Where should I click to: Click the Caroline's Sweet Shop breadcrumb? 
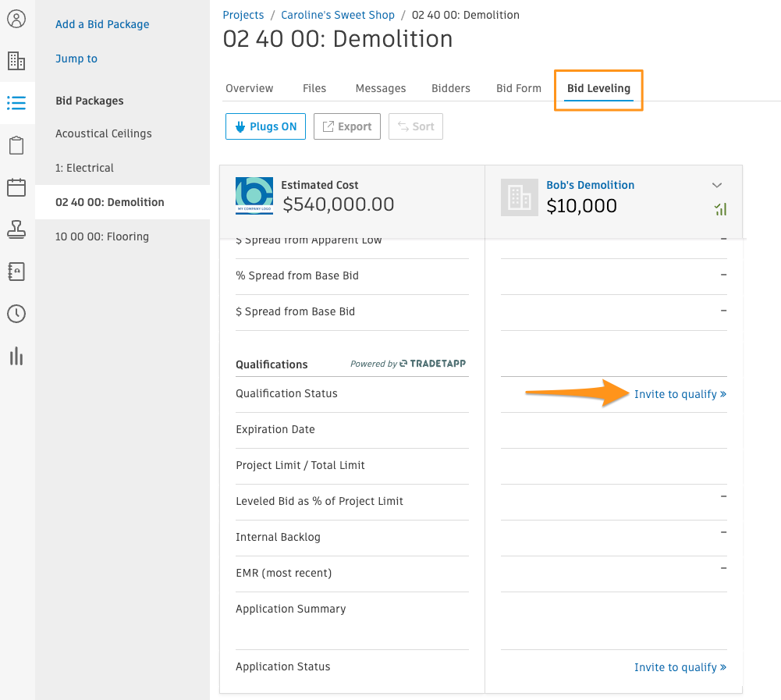(x=337, y=15)
